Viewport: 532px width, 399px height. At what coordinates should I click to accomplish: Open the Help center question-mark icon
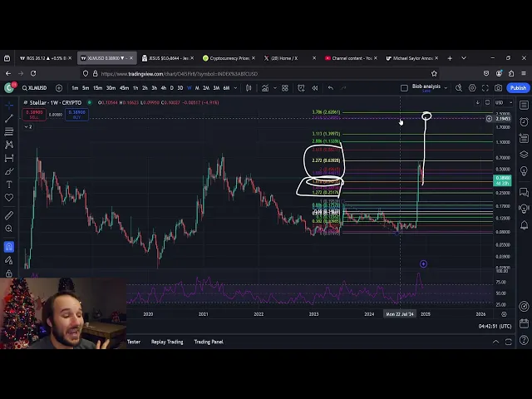pyautogui.click(x=525, y=339)
